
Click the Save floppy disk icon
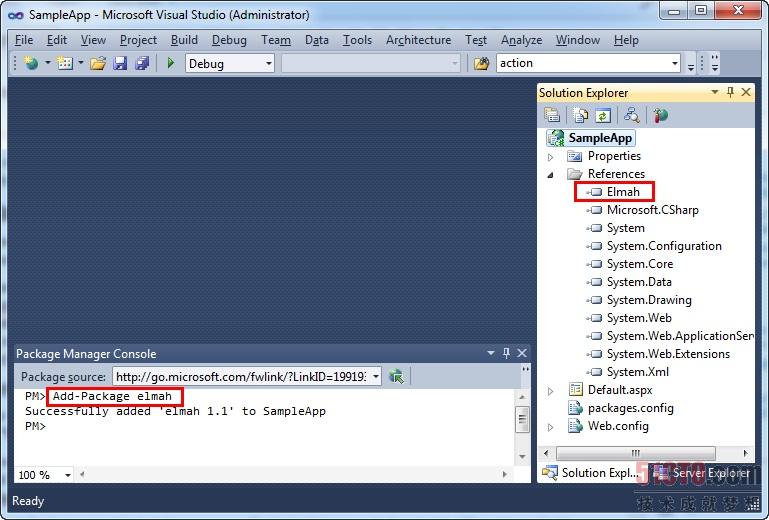point(120,63)
